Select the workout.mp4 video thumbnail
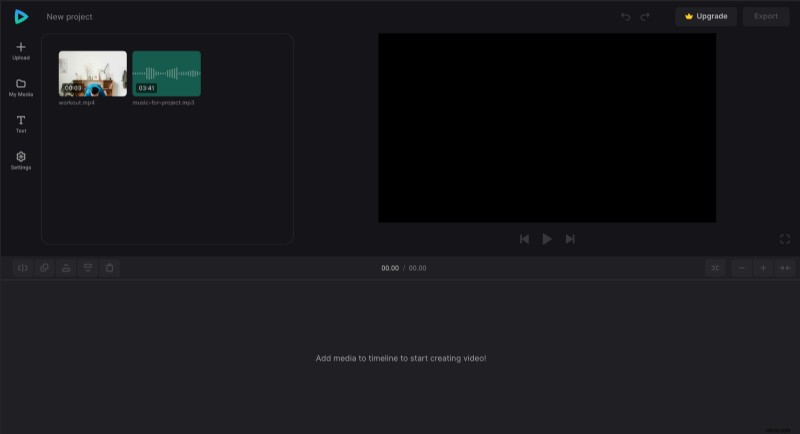Screen dimensions: 800x434 click(93, 73)
